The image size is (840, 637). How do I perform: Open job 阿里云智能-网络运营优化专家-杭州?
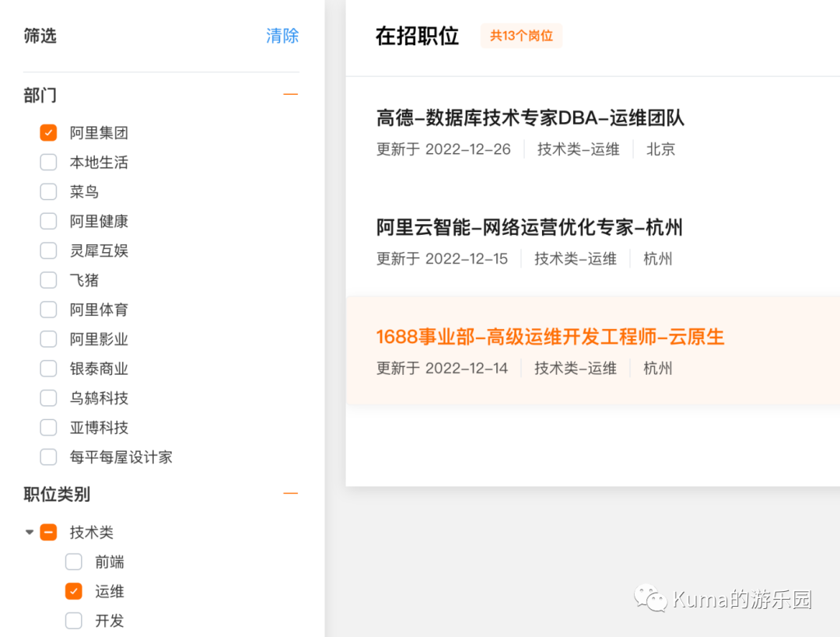coord(530,228)
